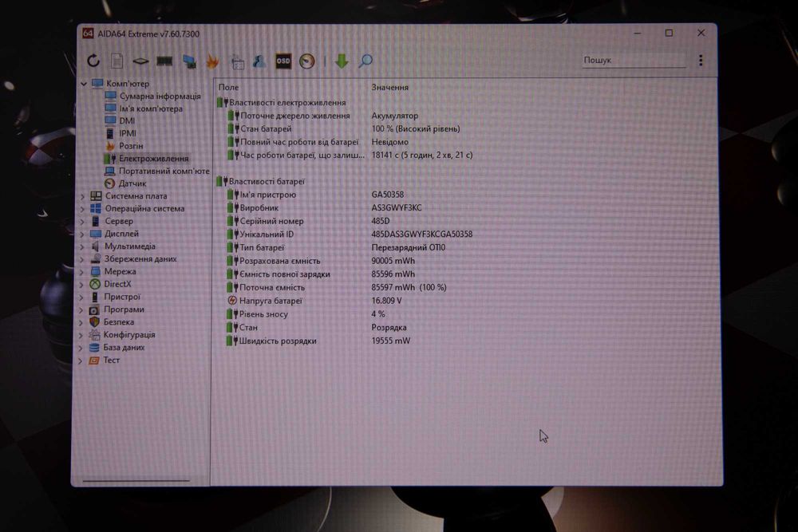Click the network audit toolbar icon
The height and width of the screenshot is (532, 798).
coord(237,61)
